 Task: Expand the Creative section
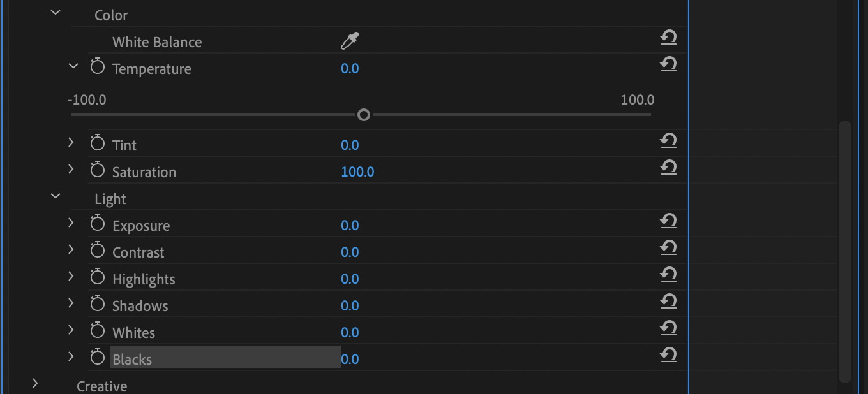(x=35, y=383)
